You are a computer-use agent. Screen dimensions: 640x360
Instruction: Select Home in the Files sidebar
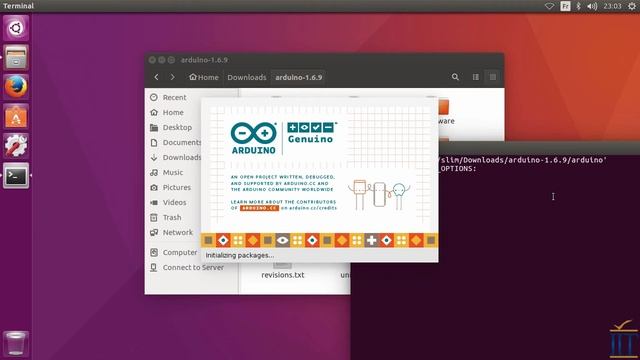pos(173,112)
